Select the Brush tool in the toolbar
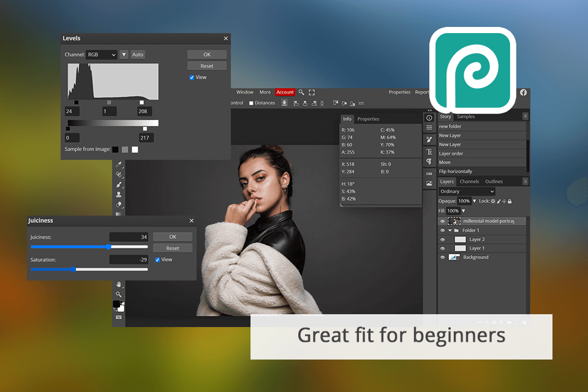The height and width of the screenshot is (392, 588). (x=119, y=184)
